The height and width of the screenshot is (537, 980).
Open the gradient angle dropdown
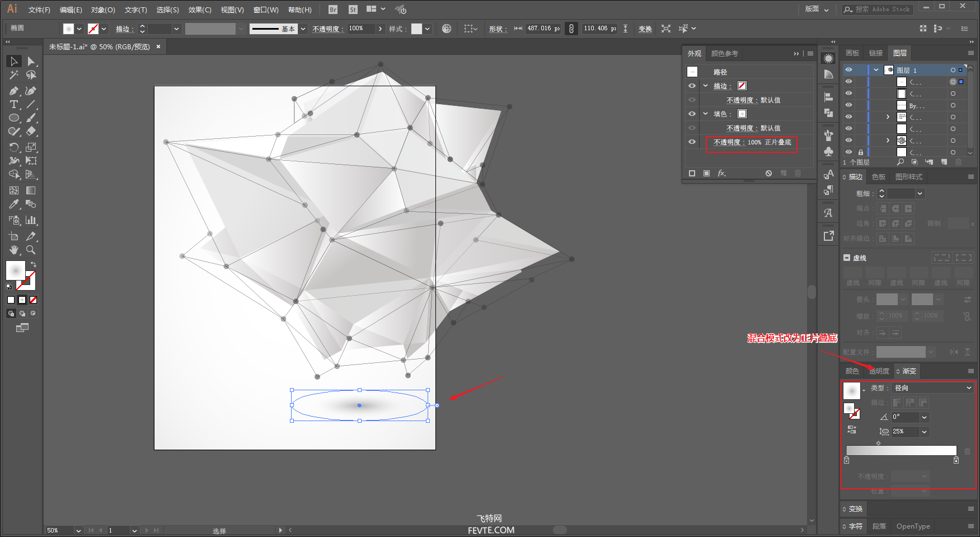pos(925,417)
